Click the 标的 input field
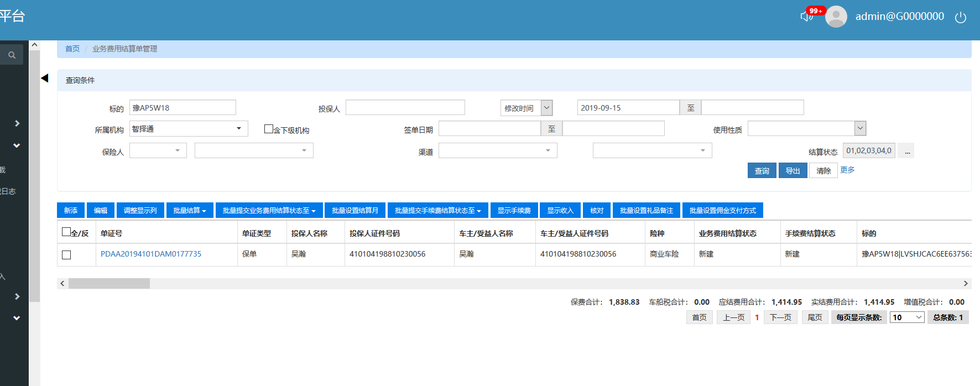Image resolution: width=980 pixels, height=386 pixels. (x=183, y=108)
